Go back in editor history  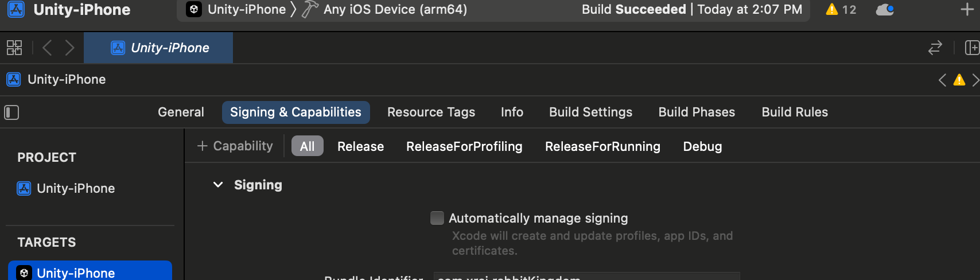click(x=47, y=48)
